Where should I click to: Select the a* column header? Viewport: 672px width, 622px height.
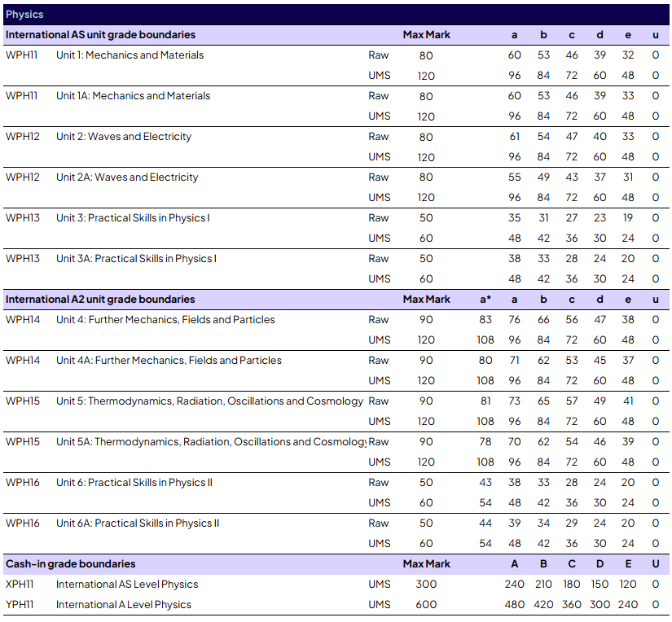[x=485, y=300]
